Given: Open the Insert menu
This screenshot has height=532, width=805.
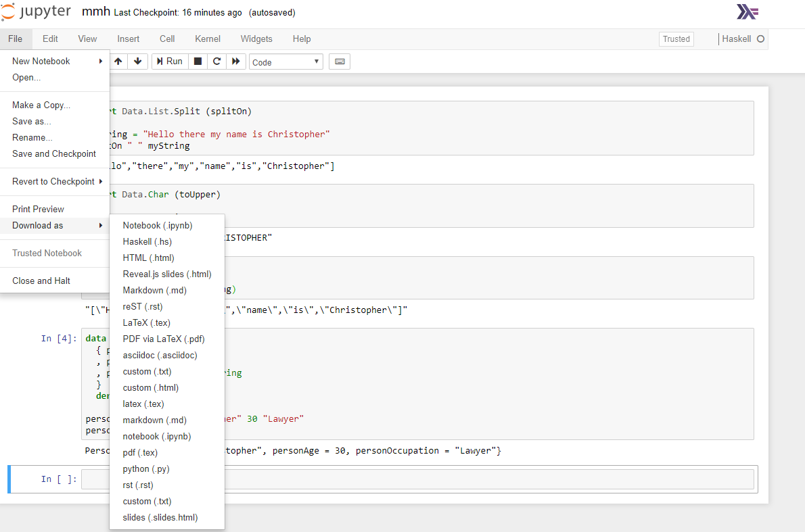Looking at the screenshot, I should click(x=129, y=39).
